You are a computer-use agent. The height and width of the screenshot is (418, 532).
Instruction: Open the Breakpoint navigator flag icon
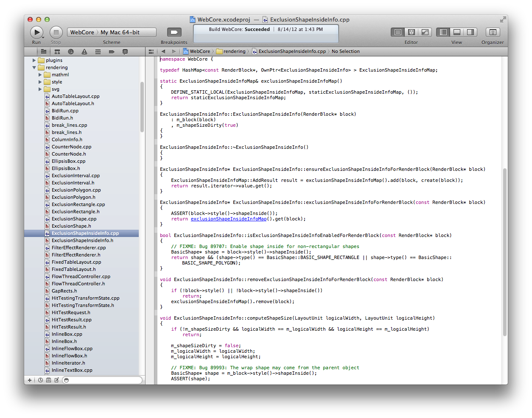point(111,51)
